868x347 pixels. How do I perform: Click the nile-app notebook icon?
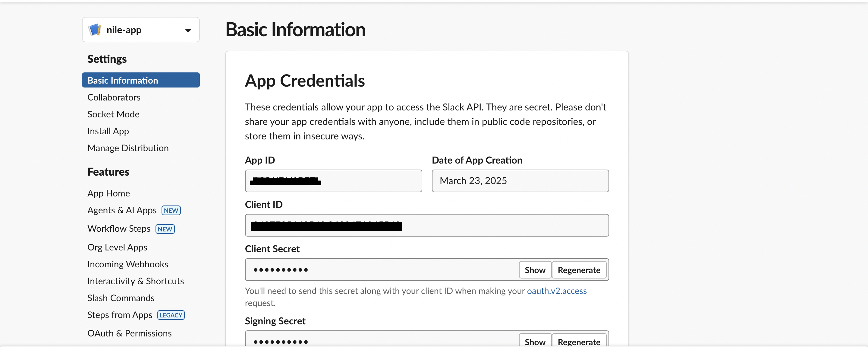click(95, 30)
